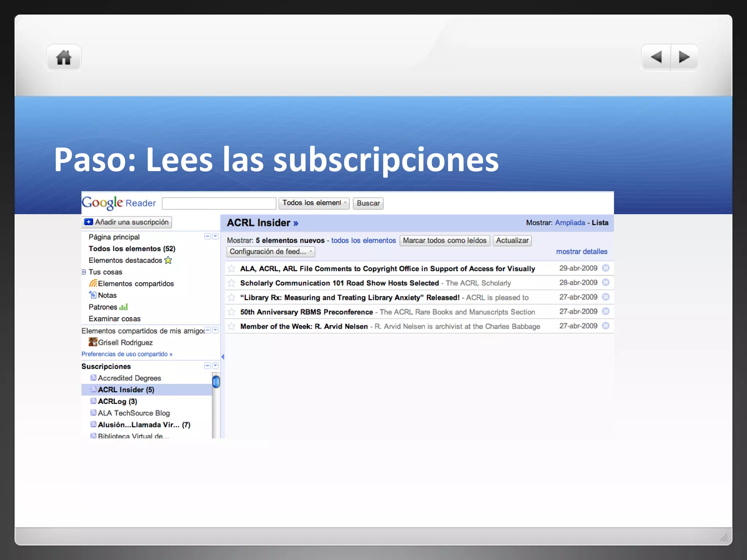This screenshot has height=560, width=747.
Task: Star the Member of the Week item
Action: click(232, 326)
